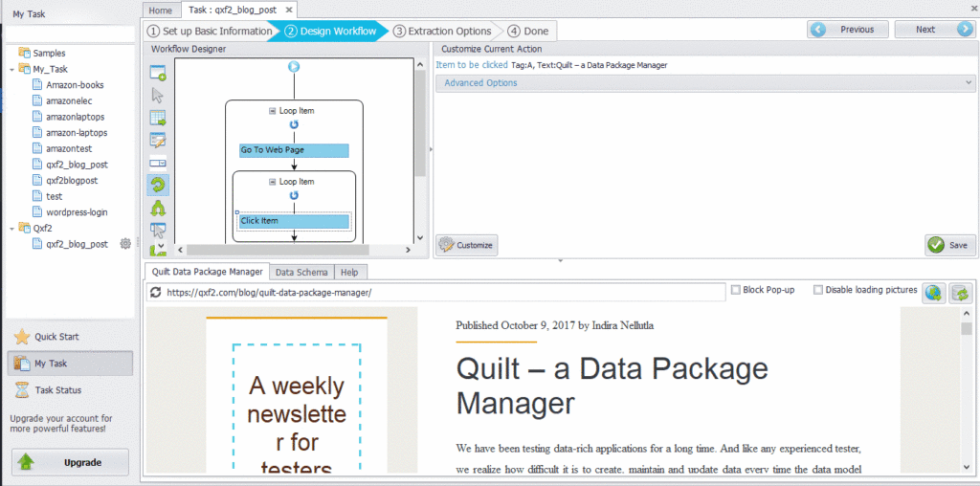The image size is (980, 486).
Task: Click the Amazon-books task file icon
Action: (37, 85)
